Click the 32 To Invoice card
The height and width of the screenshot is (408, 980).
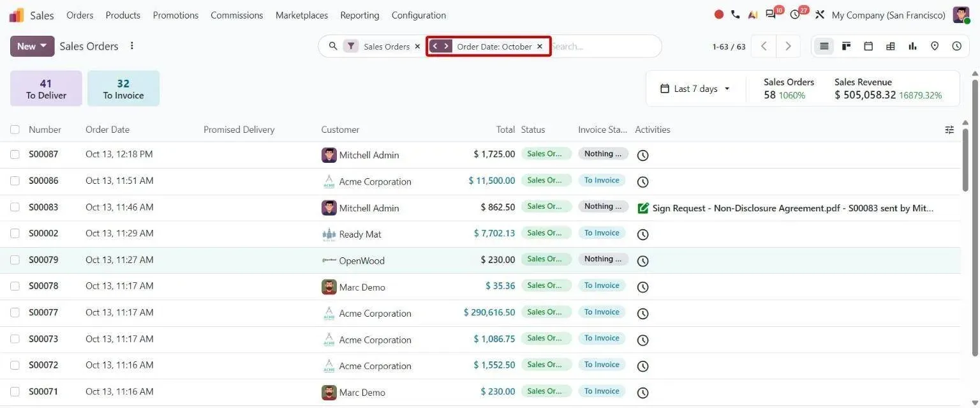click(x=123, y=89)
